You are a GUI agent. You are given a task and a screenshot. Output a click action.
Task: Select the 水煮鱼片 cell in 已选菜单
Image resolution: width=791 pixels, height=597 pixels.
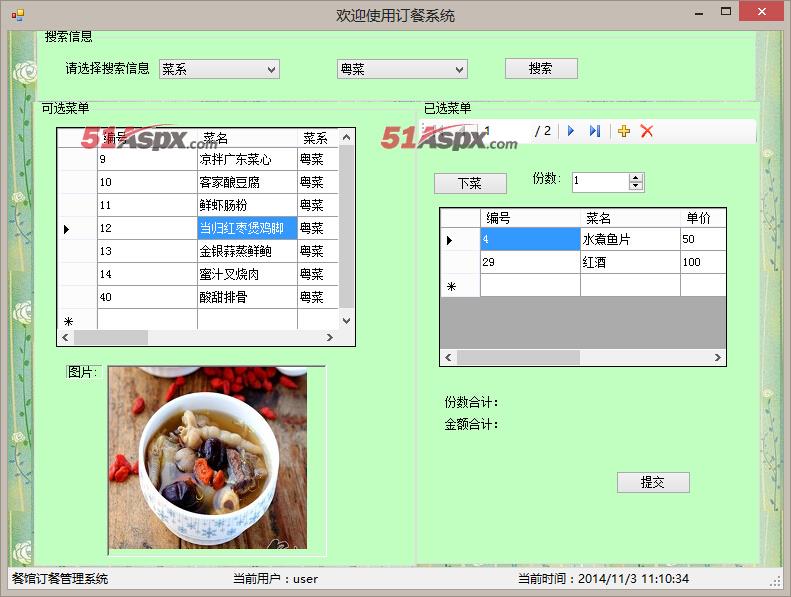click(x=630, y=239)
